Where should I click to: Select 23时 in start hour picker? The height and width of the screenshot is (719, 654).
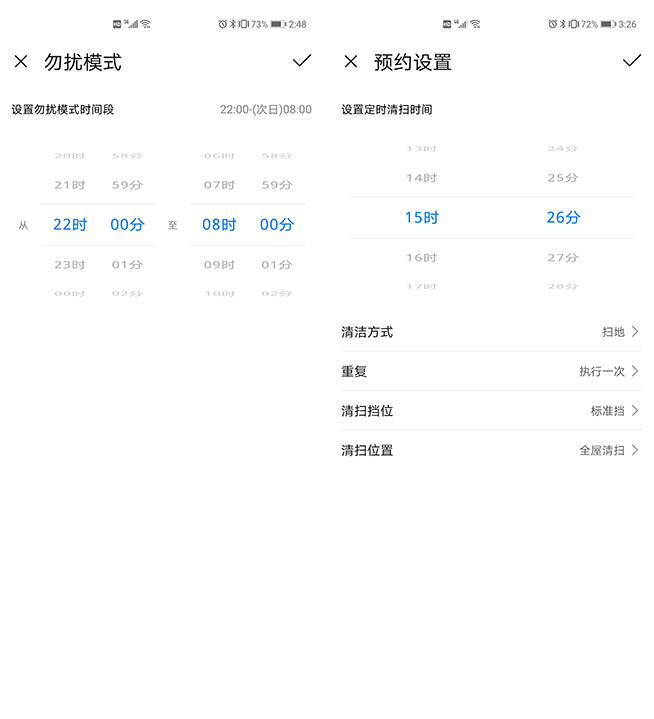coord(69,265)
